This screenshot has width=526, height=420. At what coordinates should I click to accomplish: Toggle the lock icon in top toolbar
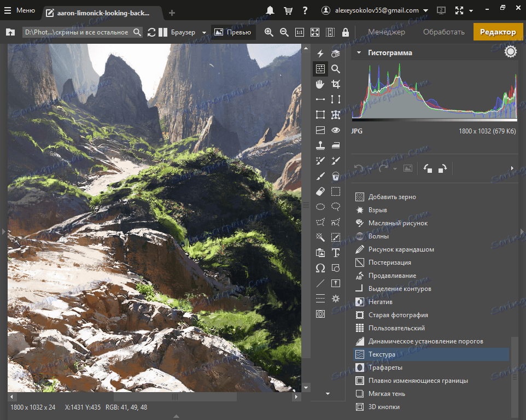pyautogui.click(x=346, y=32)
